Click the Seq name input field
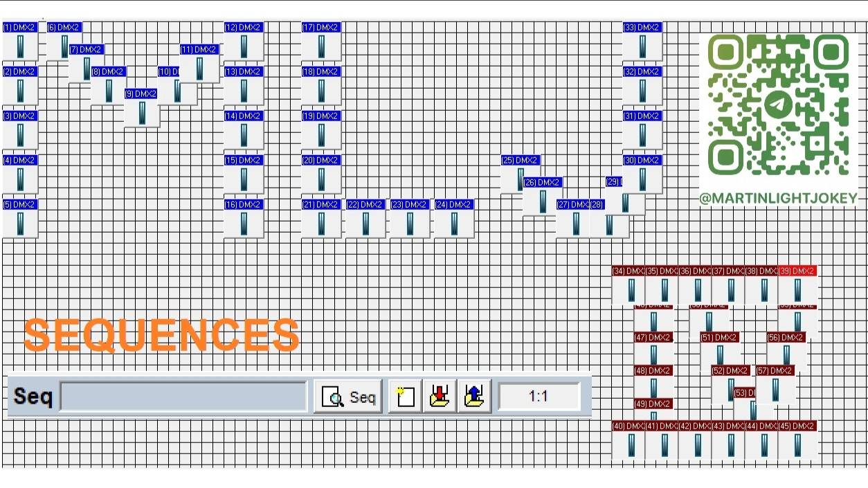The image size is (868, 488). 183,397
